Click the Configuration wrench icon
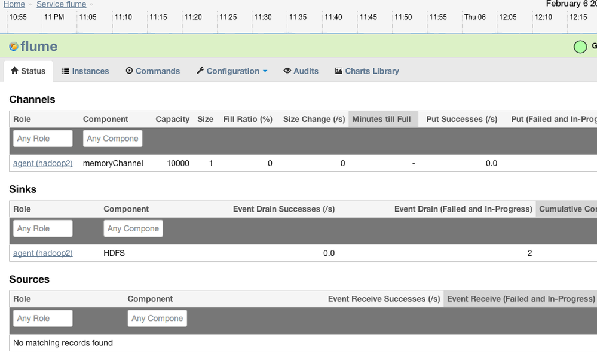This screenshot has width=597, height=364. [200, 71]
